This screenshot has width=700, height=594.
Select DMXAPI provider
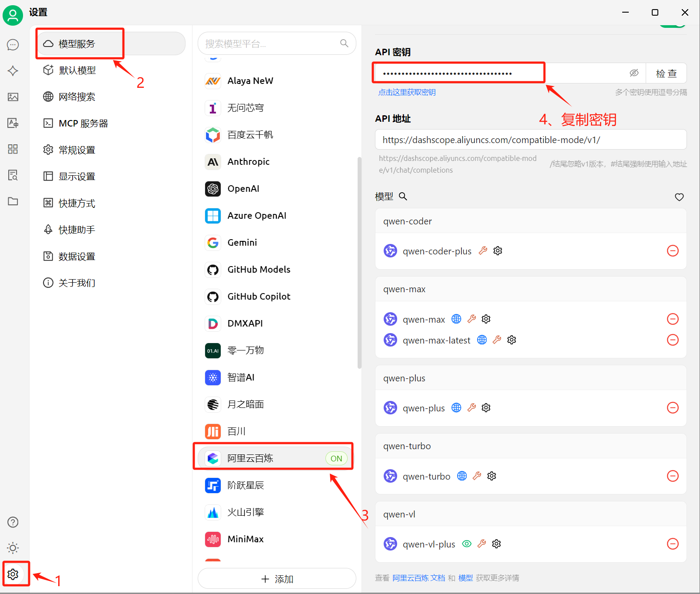[277, 324]
